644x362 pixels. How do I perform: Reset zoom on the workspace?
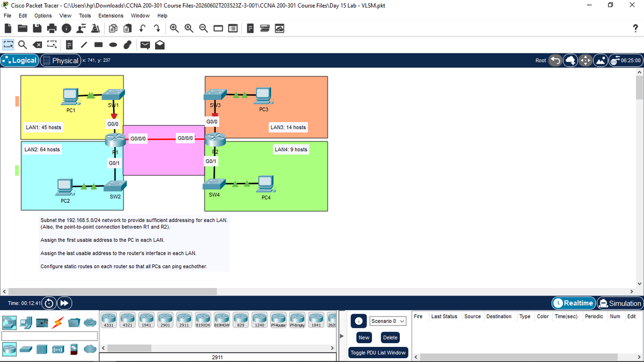[189, 28]
